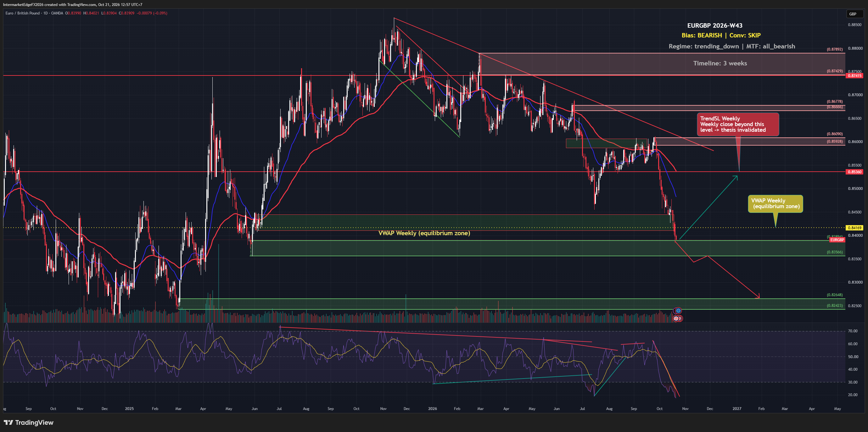Image resolution: width=868 pixels, height=432 pixels.
Task: Click the (0.85928) zone label
Action: pyautogui.click(x=835, y=141)
